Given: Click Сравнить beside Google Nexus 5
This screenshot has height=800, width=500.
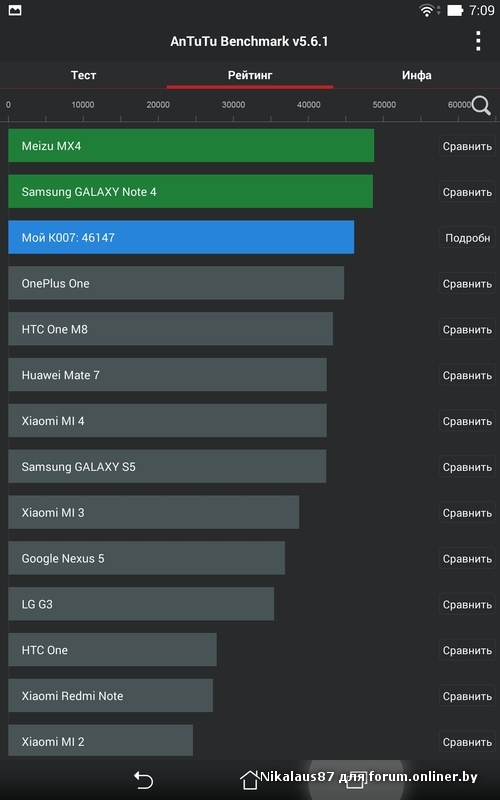Looking at the screenshot, I should click(467, 559).
